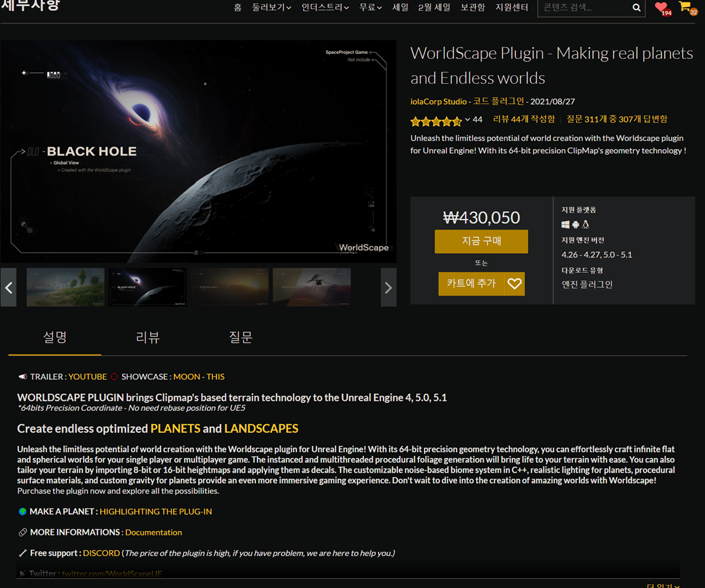The height and width of the screenshot is (588, 705).
Task: Go to 홈 in navigation
Action: [x=237, y=8]
